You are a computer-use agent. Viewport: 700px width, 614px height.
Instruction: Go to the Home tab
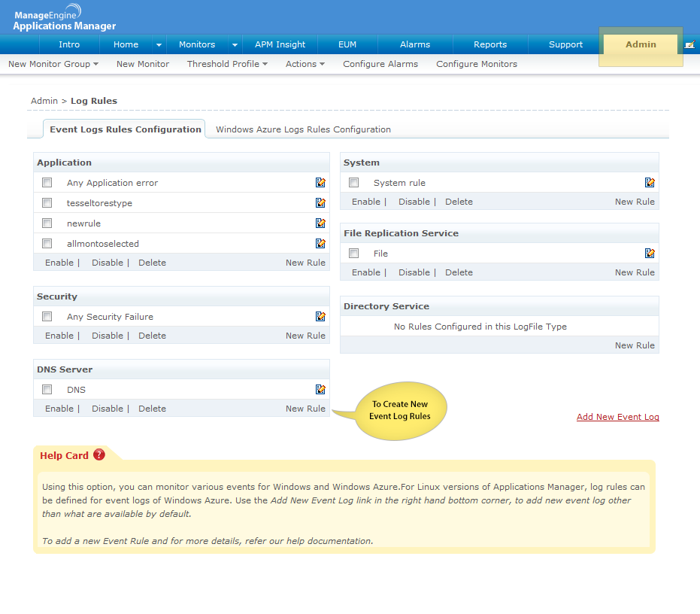(126, 44)
